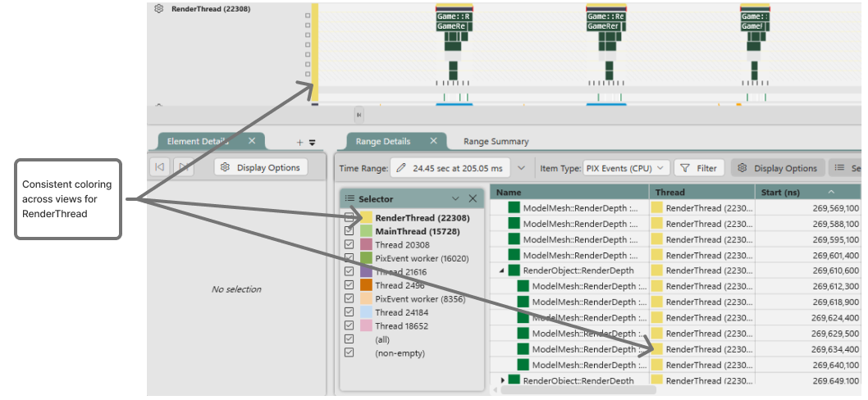Click Thread 24184 light blue color swatch
The width and height of the screenshot is (868, 400).
click(x=366, y=312)
